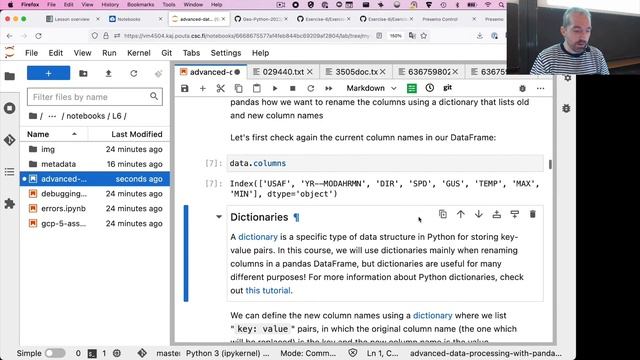Move the Dictionaries cell down
The width and height of the screenshot is (640, 360).
coord(479,214)
